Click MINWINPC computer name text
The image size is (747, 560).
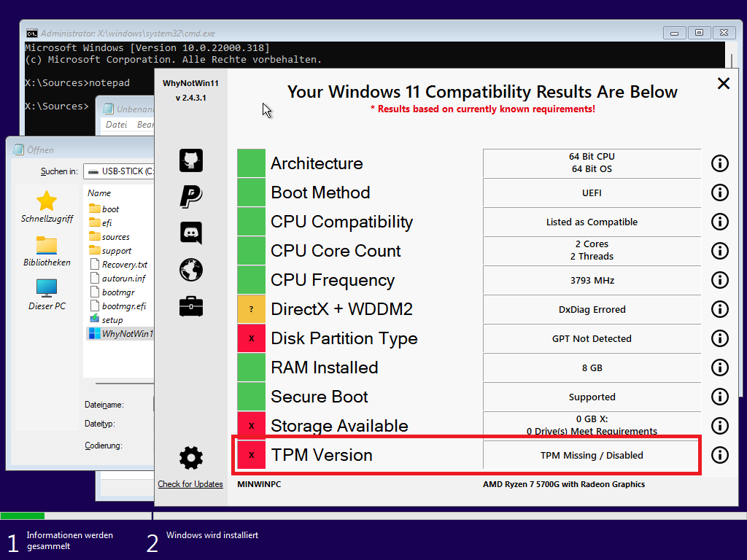click(259, 484)
